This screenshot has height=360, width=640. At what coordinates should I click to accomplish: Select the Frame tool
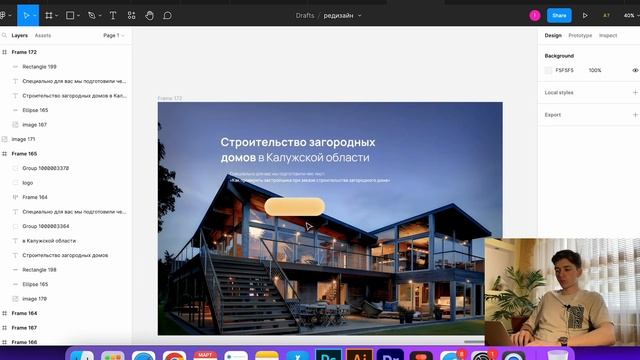point(49,16)
